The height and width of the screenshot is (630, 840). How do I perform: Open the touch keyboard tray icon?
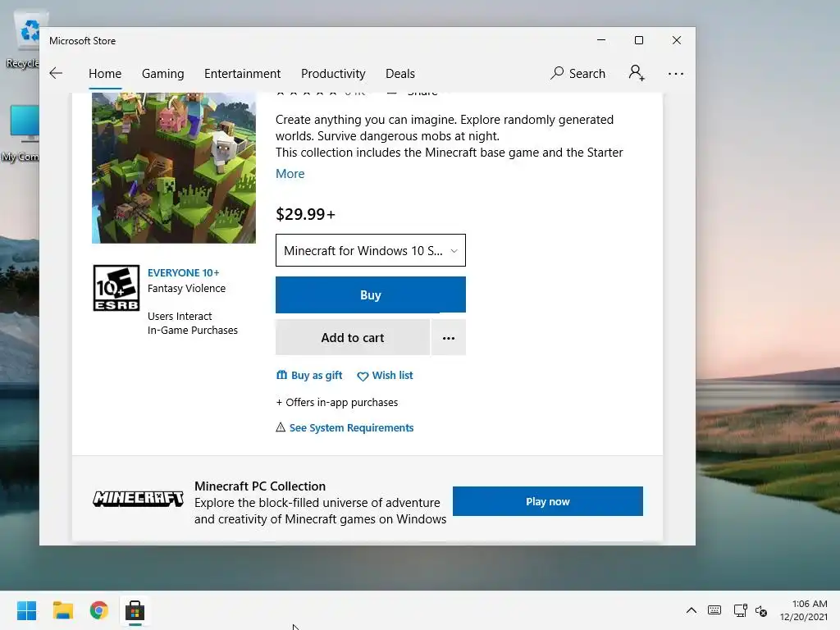[x=714, y=610]
